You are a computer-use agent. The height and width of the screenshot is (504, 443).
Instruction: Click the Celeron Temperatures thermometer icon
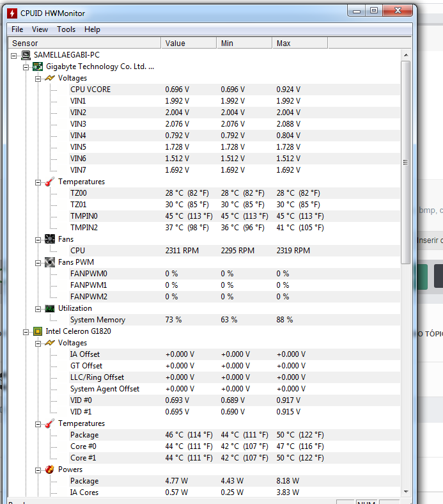(50, 423)
